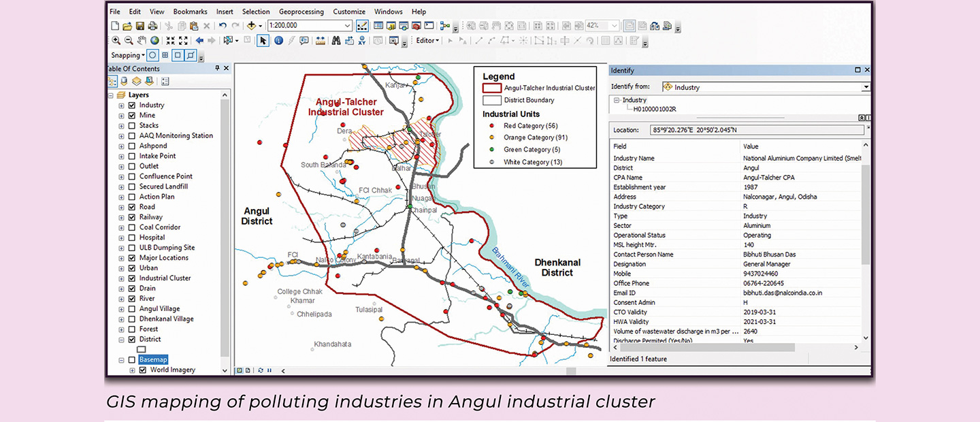The height and width of the screenshot is (422, 980).
Task: Click the Field column header
Action: tap(674, 146)
